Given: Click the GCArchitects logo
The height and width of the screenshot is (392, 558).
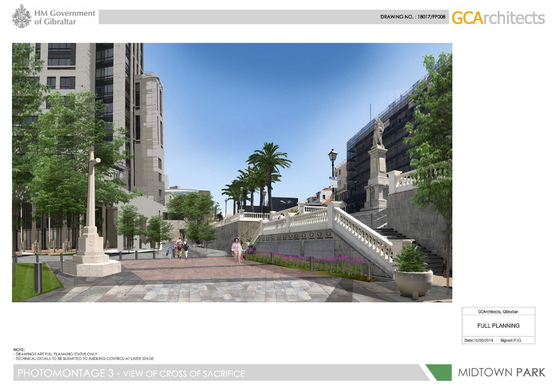Looking at the screenshot, I should click(498, 18).
